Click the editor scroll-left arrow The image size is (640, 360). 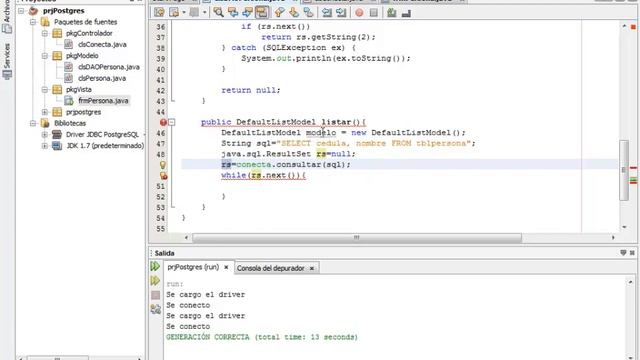click(187, 238)
